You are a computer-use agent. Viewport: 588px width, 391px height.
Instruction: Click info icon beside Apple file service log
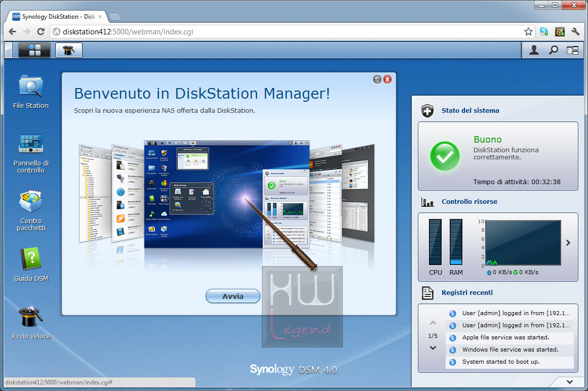[x=453, y=338]
